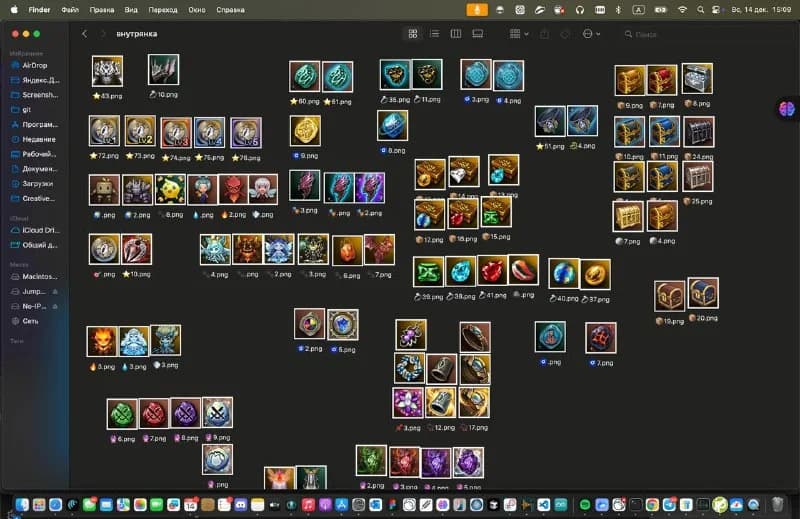
Task: Select Рабочий... sidebar item
Action: pos(35,154)
